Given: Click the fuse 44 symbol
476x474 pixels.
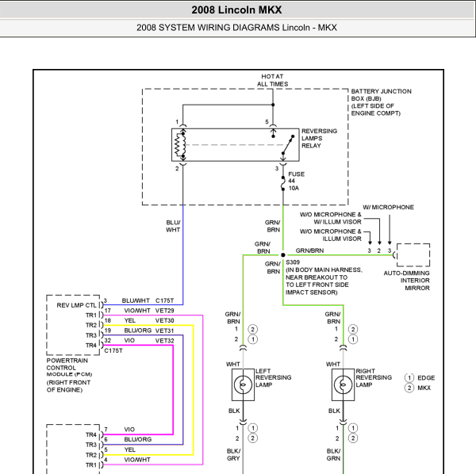Looking at the screenshot, I should click(x=283, y=183).
